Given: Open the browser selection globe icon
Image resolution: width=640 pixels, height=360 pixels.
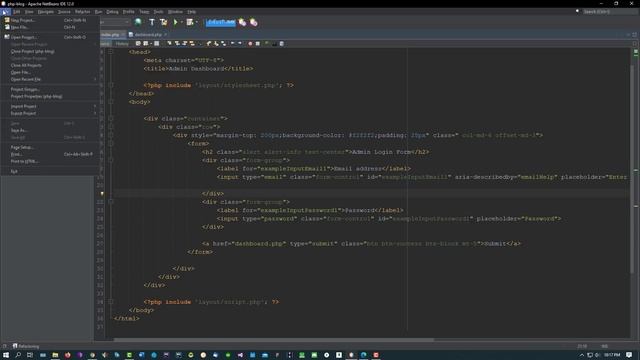Looking at the screenshot, I should 138,22.
